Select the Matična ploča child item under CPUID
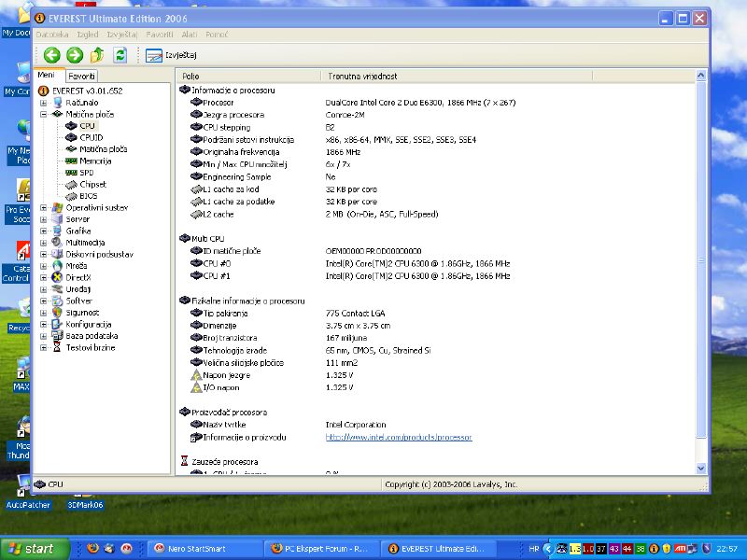Viewport: 747px width, 560px height. [103, 149]
